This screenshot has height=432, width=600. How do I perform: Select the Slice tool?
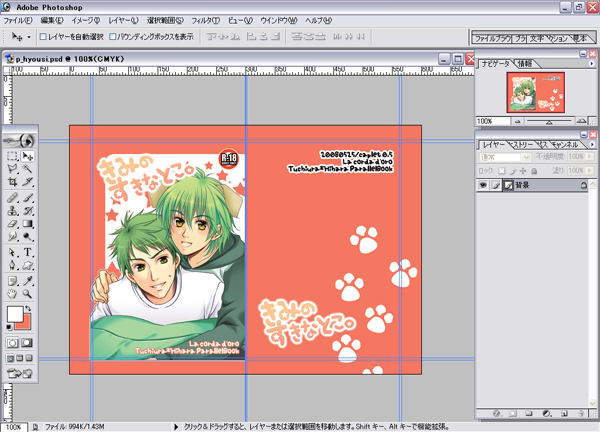[x=28, y=182]
